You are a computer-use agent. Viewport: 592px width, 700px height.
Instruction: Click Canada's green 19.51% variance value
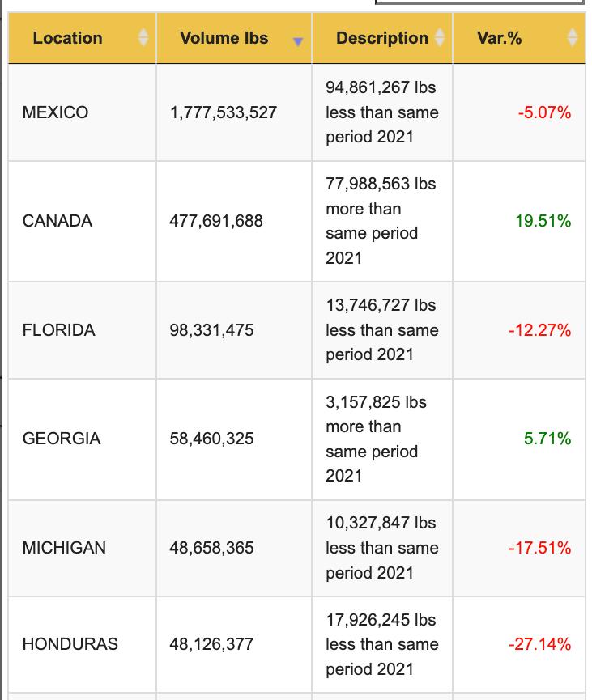(543, 221)
